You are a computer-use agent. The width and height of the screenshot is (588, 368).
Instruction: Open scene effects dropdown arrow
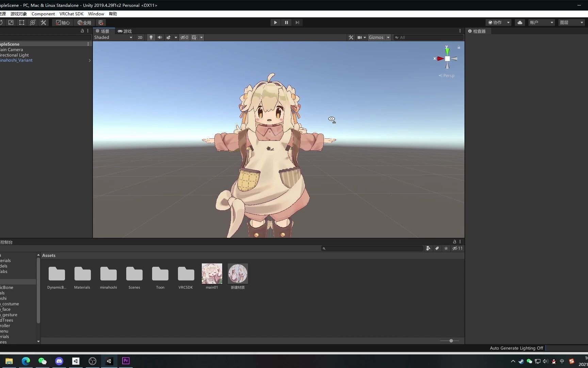pyautogui.click(x=176, y=37)
